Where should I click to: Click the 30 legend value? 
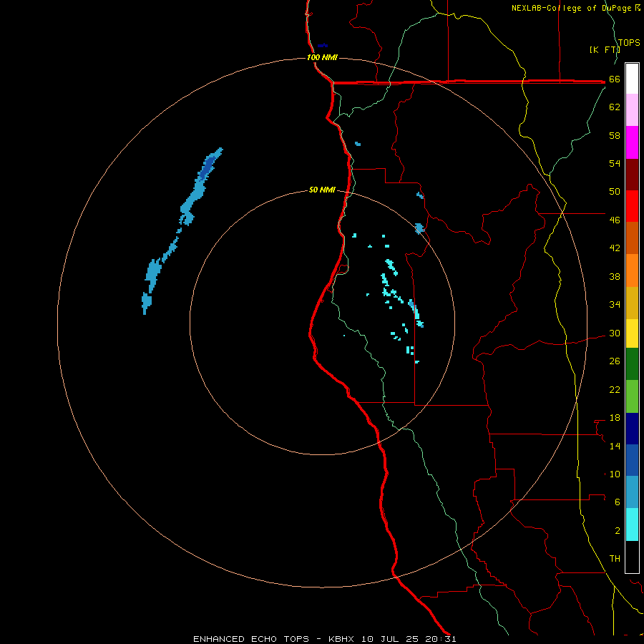click(x=615, y=333)
